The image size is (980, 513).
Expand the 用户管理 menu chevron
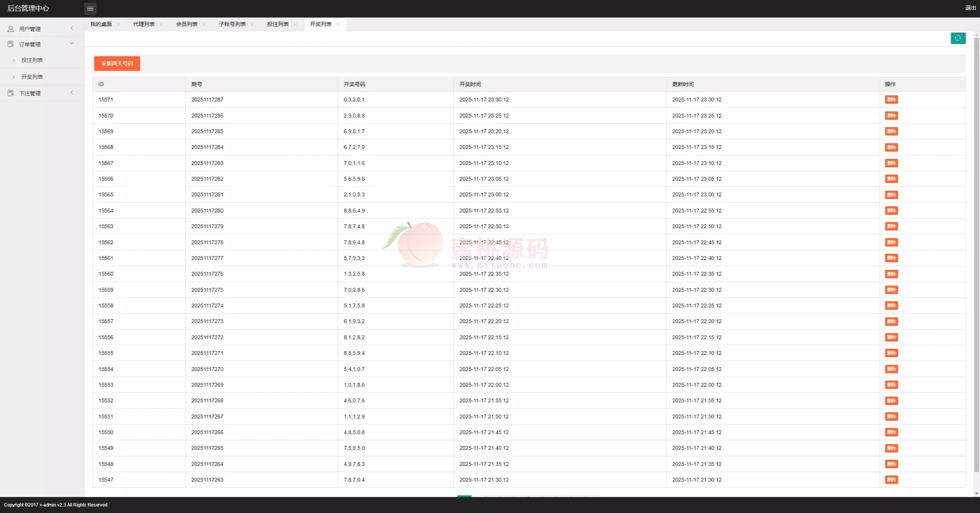[x=72, y=28]
